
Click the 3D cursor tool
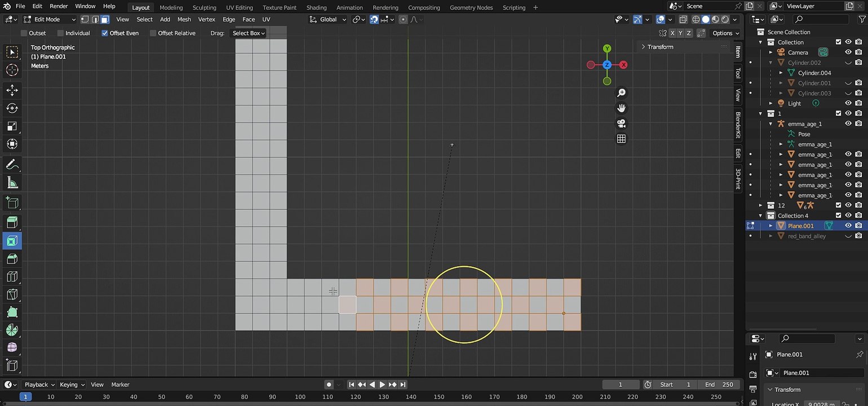click(12, 70)
